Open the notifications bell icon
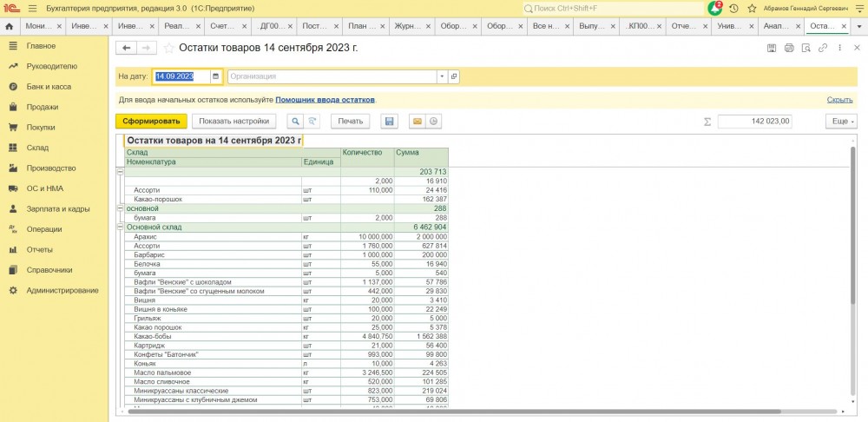The image size is (868, 422). [714, 8]
